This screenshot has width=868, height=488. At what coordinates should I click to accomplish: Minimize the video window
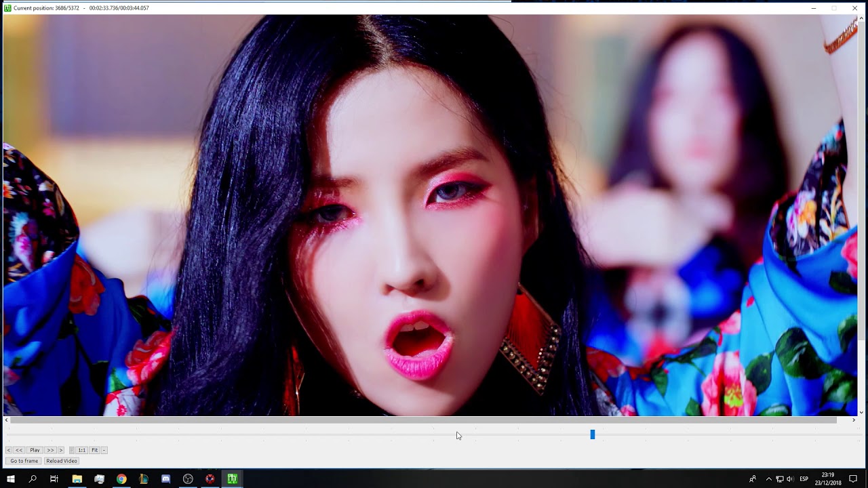[x=814, y=8]
